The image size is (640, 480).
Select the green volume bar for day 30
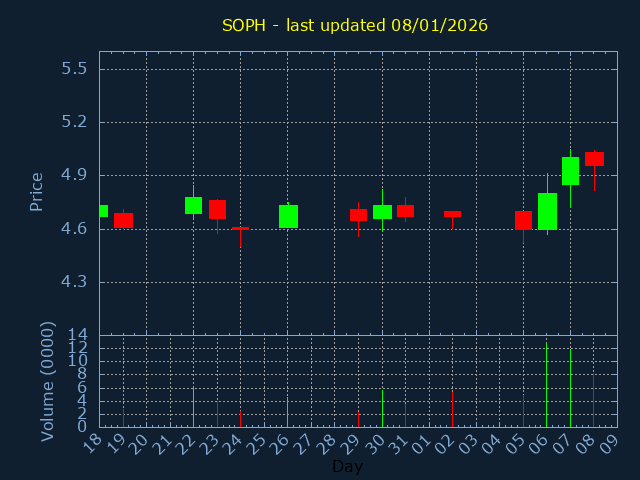point(382,408)
